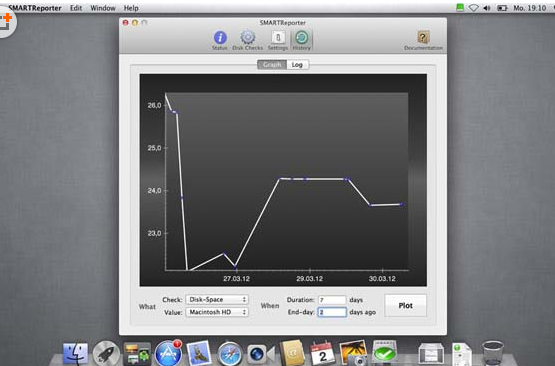
Task: Click the Plot button
Action: pos(406,305)
